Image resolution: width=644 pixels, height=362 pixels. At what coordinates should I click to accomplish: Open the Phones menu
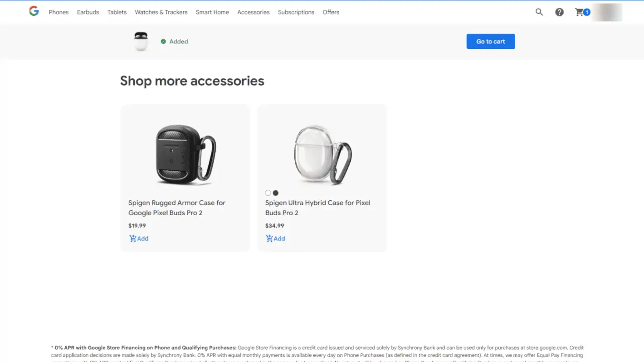point(59,12)
